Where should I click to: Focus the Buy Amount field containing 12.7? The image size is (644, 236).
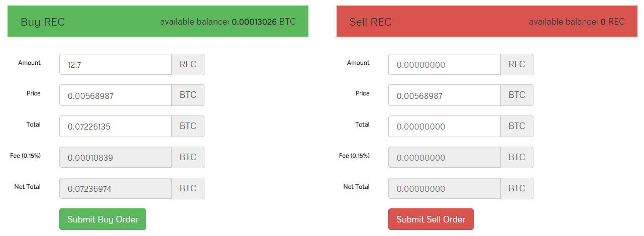click(x=116, y=64)
